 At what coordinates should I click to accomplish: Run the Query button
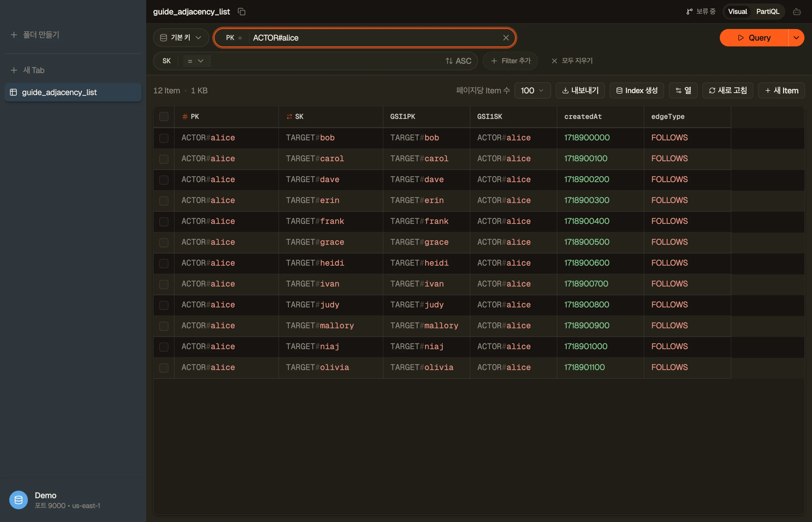[x=754, y=38]
